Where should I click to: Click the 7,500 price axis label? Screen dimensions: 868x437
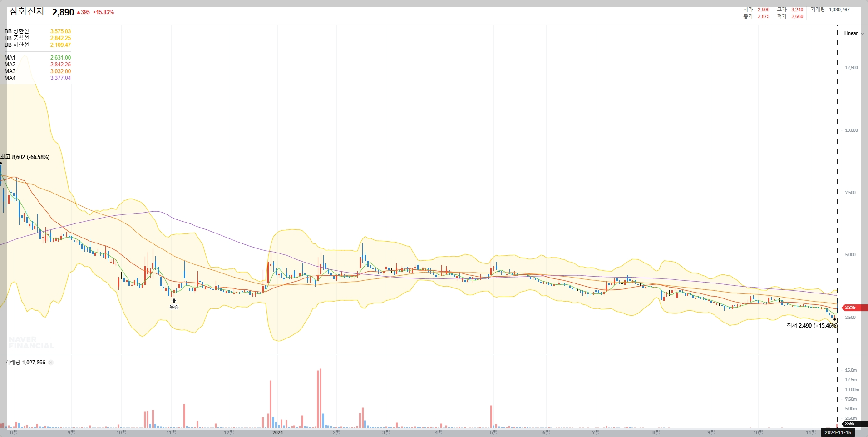click(850, 193)
